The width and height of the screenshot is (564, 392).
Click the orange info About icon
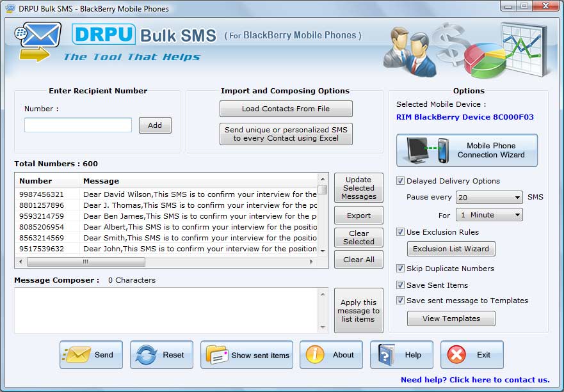(315, 355)
